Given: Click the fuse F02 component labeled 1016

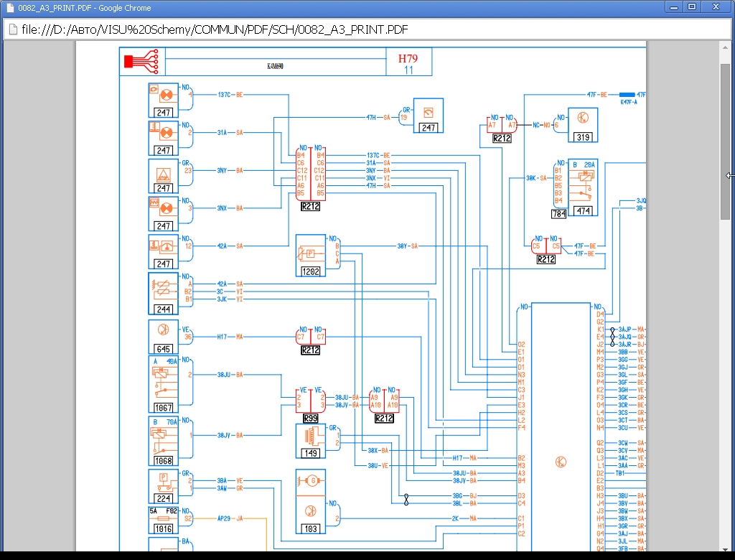Looking at the screenshot, I should pyautogui.click(x=163, y=520).
